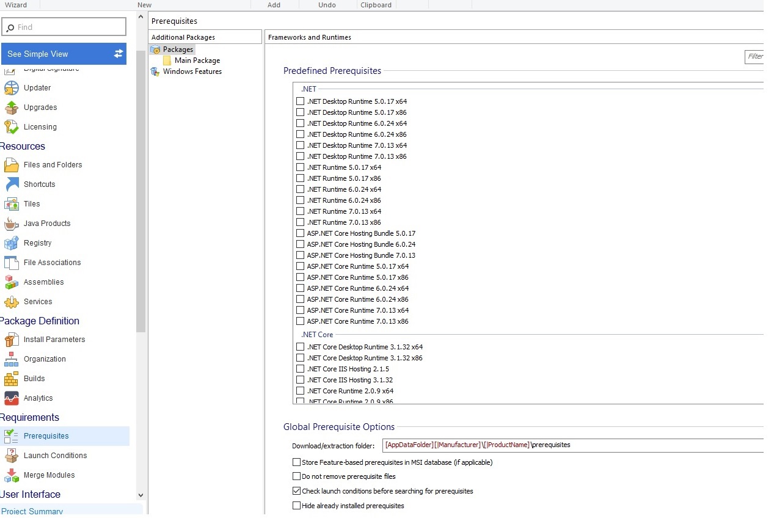
Task: Click the Global Prerequisite Options heading
Action: (339, 427)
